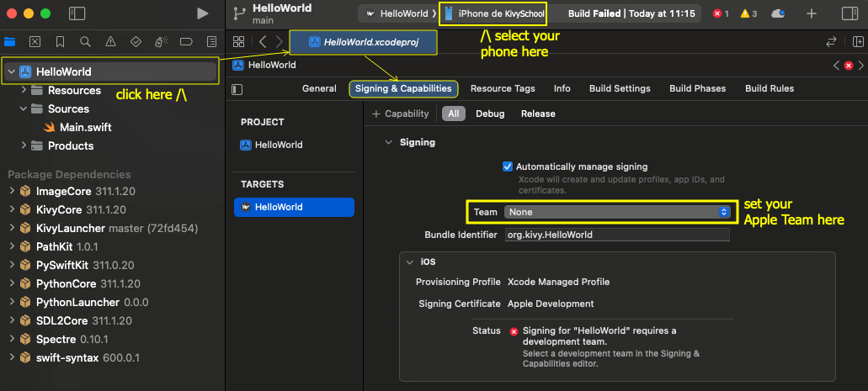Go back in editor history

(263, 41)
